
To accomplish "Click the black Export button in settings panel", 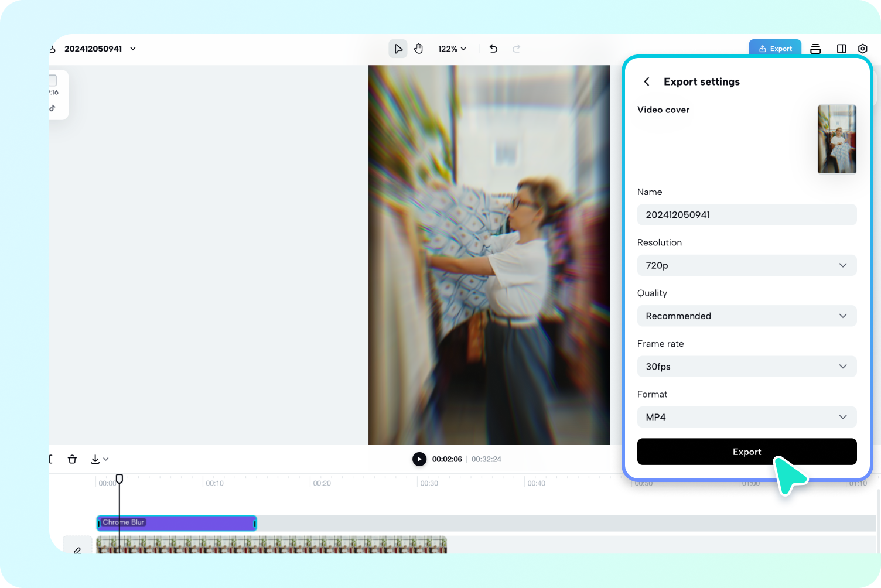I will 747,452.
